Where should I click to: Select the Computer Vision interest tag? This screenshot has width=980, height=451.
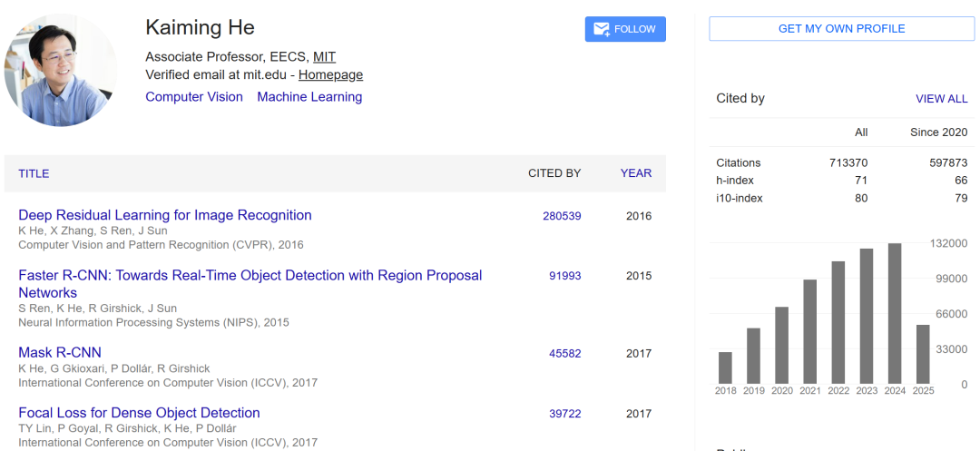194,97
